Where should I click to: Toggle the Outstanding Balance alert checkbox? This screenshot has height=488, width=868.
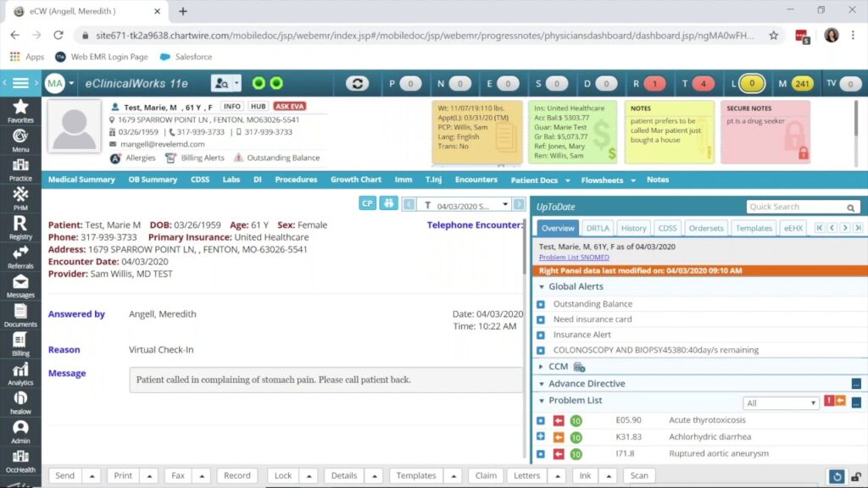pyautogui.click(x=541, y=304)
